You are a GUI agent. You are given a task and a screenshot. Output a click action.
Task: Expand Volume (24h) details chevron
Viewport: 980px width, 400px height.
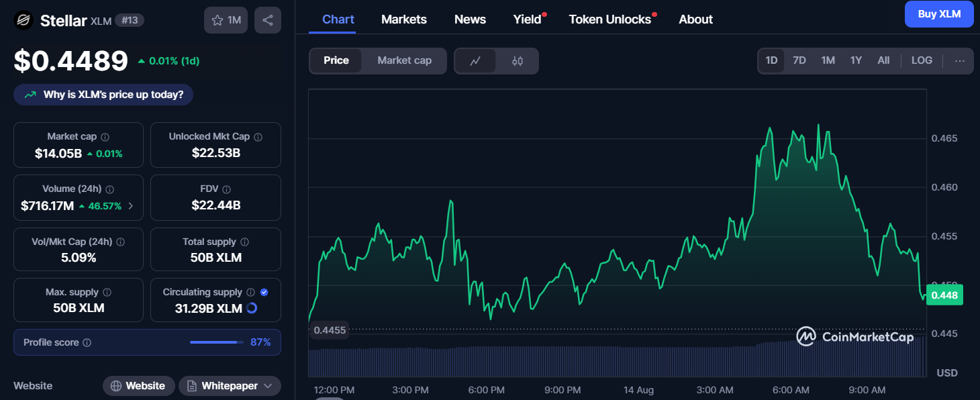tap(131, 206)
